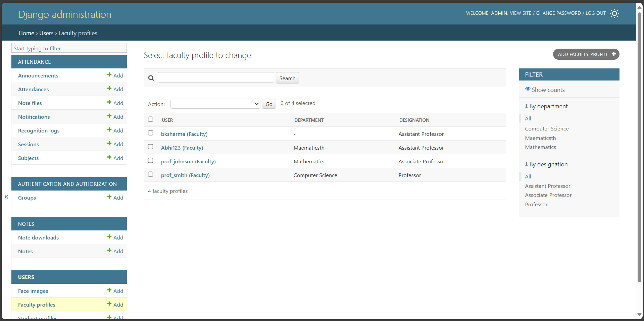Click the eye icon next to Show counts
The height and width of the screenshot is (321, 644).
click(x=528, y=89)
